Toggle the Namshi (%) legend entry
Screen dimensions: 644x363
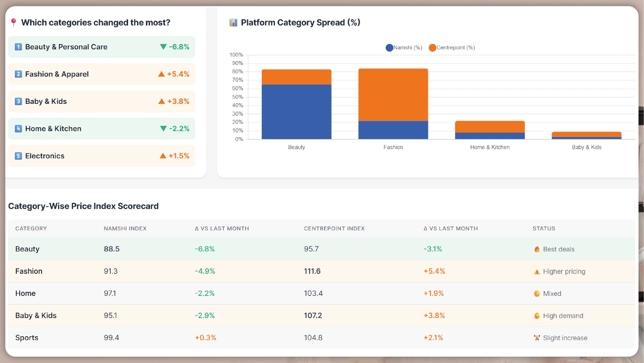coord(404,47)
